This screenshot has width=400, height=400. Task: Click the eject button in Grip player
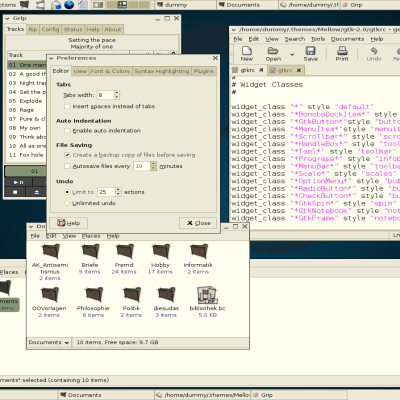coord(37,192)
